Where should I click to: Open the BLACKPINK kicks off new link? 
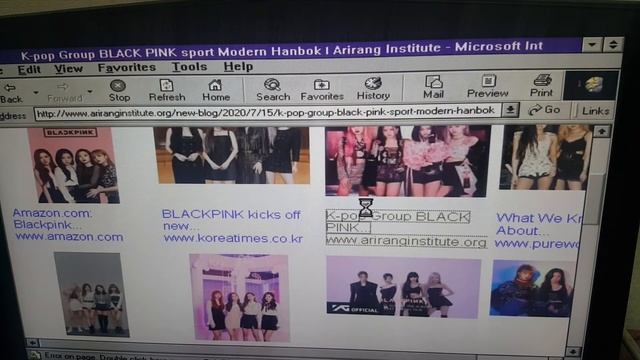(231, 220)
